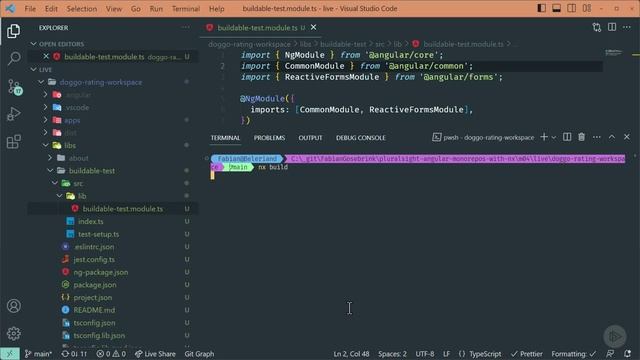Open the Manage gear icon
The width and height of the screenshot is (640, 360).
[x=13, y=333]
